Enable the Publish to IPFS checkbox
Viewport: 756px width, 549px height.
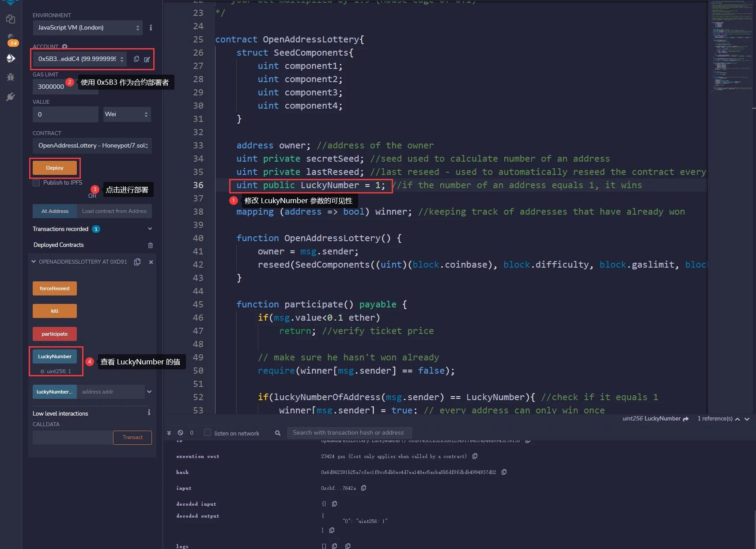(x=36, y=183)
